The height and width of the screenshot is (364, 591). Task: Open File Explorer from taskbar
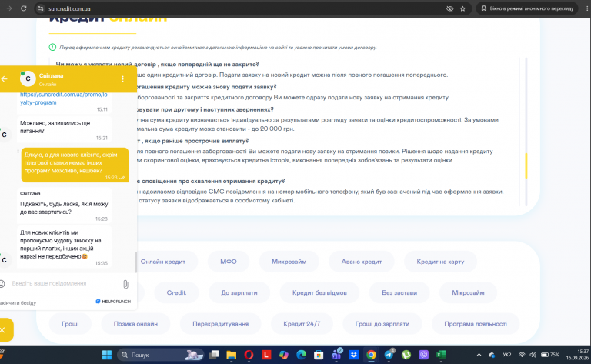pos(231,355)
